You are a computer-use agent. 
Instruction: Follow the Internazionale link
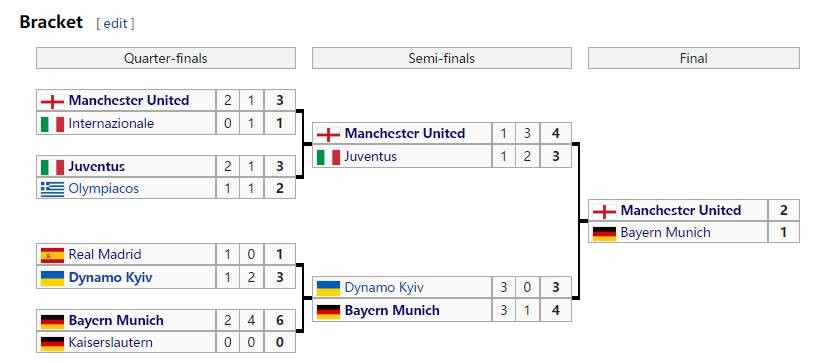pos(111,123)
